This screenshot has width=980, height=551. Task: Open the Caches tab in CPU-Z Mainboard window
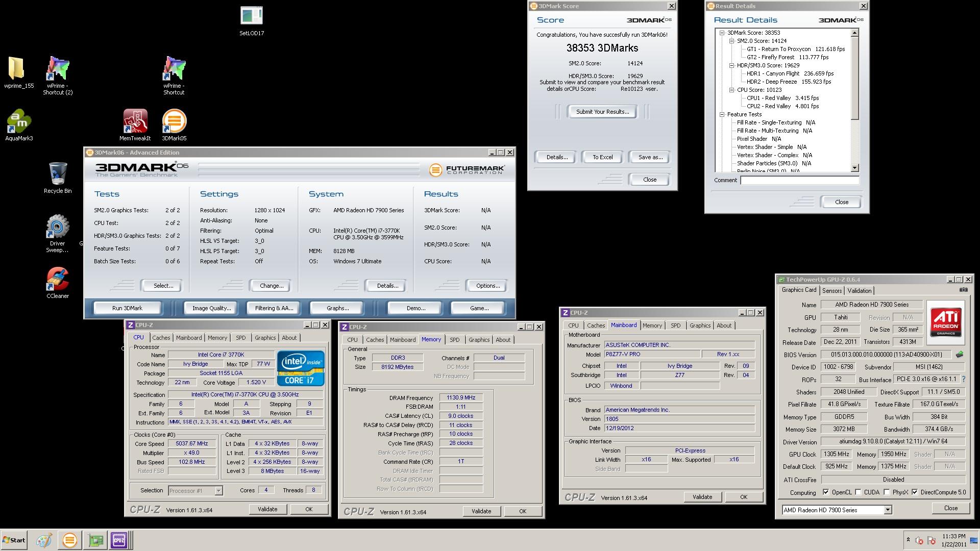[x=596, y=325]
